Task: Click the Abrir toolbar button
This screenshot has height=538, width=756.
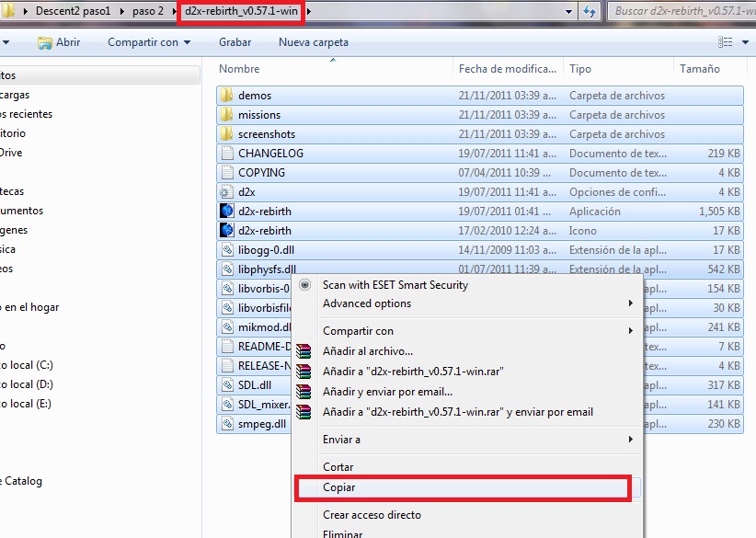Action: (x=58, y=42)
